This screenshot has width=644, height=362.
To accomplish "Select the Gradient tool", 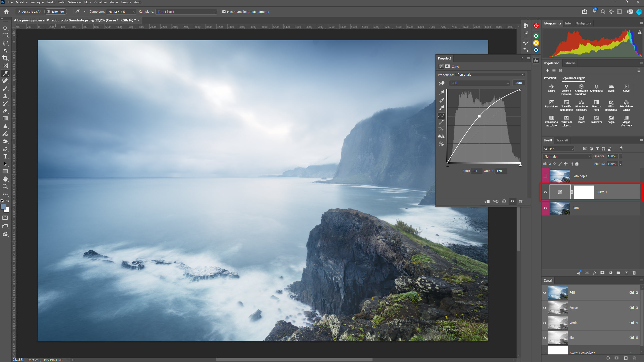I will (x=5, y=118).
